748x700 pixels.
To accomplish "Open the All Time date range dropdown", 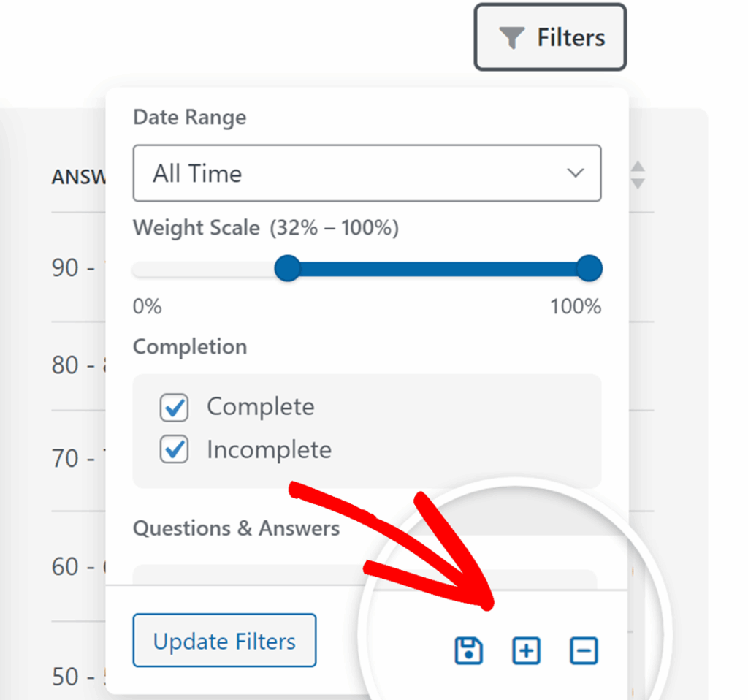I will [367, 174].
